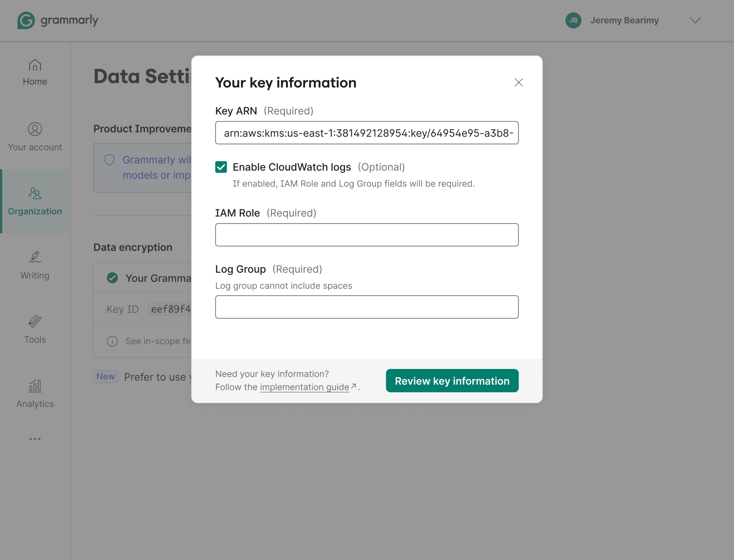Click the Grammarly logo
This screenshot has height=560, width=734.
(57, 20)
